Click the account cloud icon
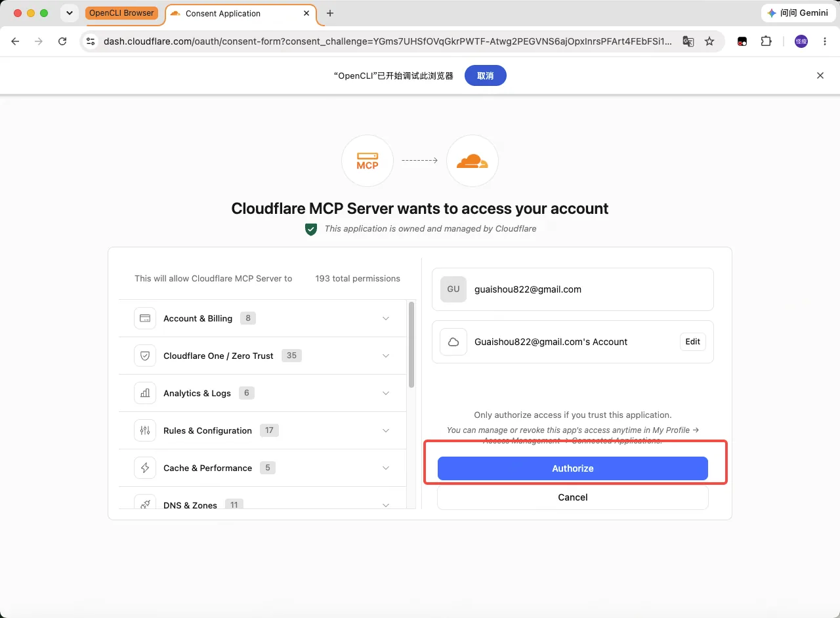Image resolution: width=840 pixels, height=618 pixels. pos(453,342)
